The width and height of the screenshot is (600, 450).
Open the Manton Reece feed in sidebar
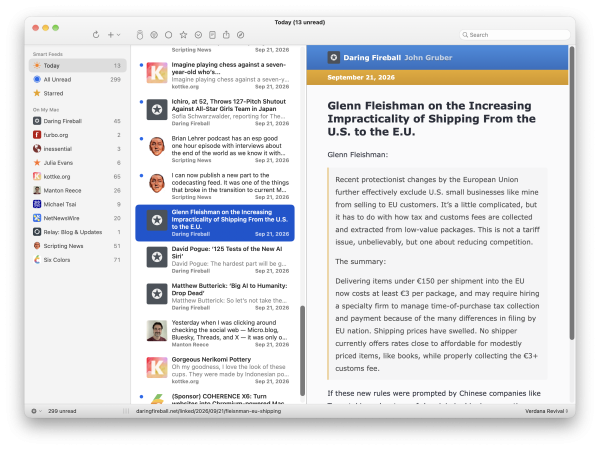78,190
